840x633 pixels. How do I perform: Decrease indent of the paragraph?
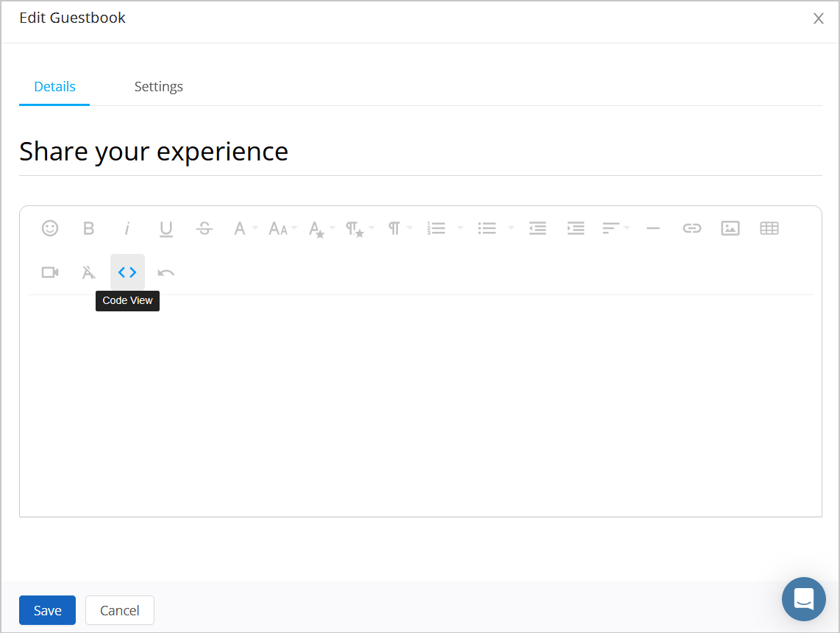pos(538,228)
